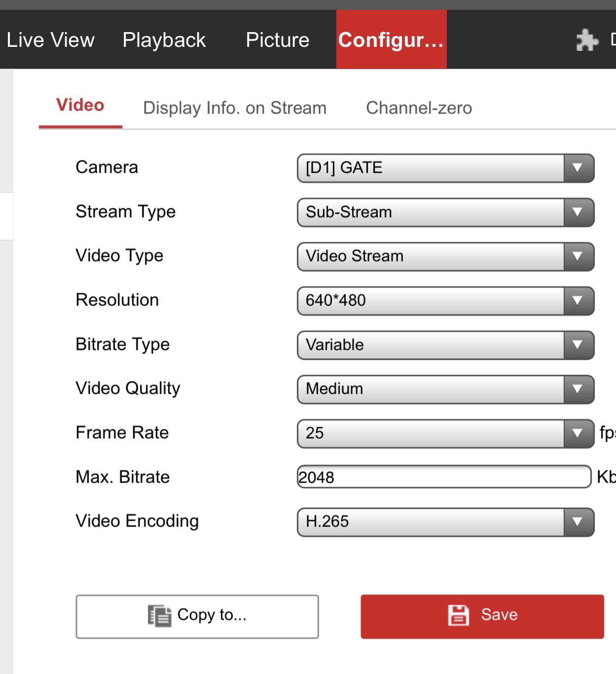616x674 pixels.
Task: Open the Video Encoding H.265 dropdown
Action: tap(445, 522)
